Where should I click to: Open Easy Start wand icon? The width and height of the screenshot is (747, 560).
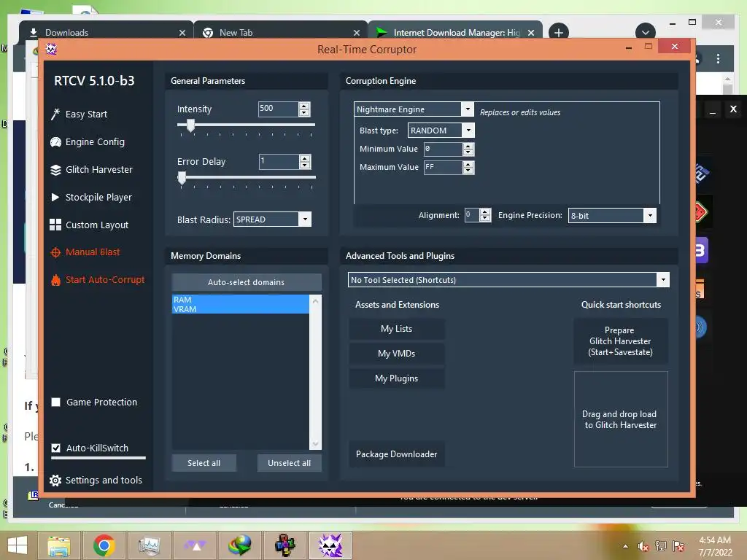click(55, 114)
